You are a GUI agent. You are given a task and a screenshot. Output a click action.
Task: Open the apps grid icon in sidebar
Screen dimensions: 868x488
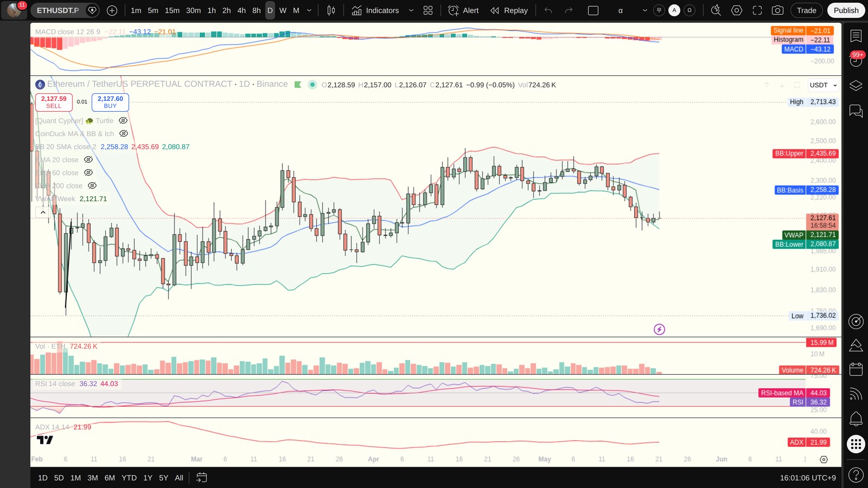[x=856, y=444]
